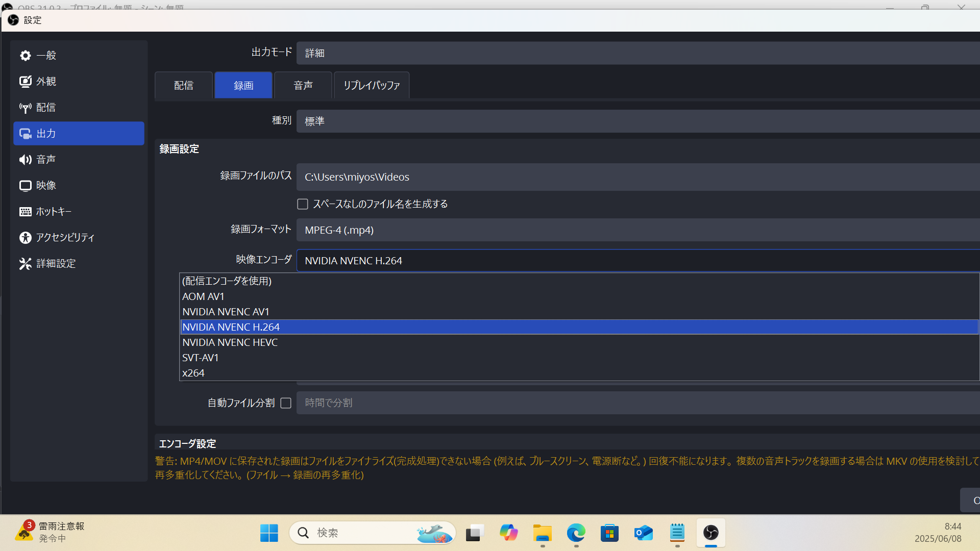Switch to the リプレイバッファ tab

[x=372, y=85]
